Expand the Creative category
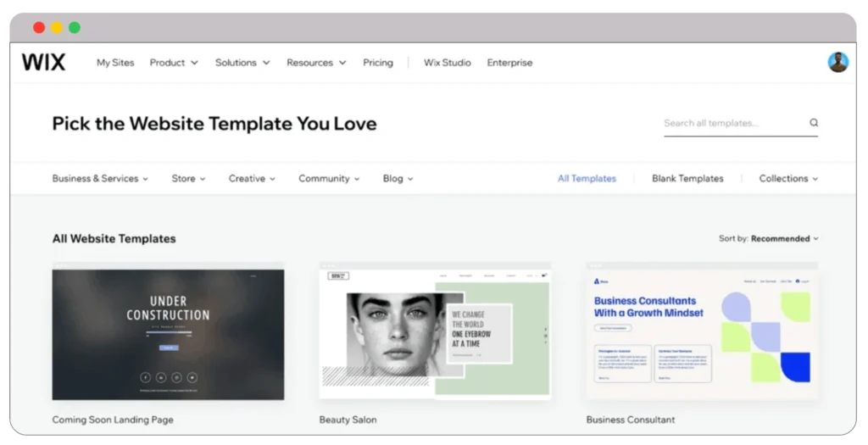This screenshot has height=445, width=868. coord(252,178)
